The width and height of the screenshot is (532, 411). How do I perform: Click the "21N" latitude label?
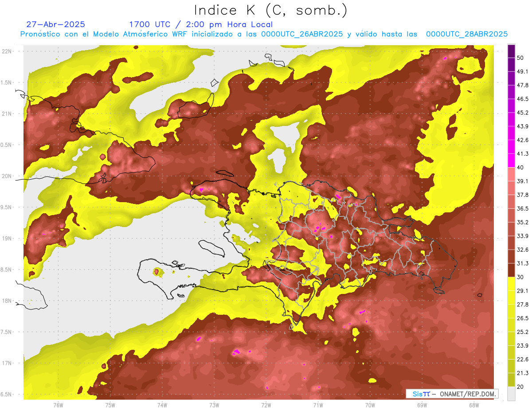tap(7, 114)
